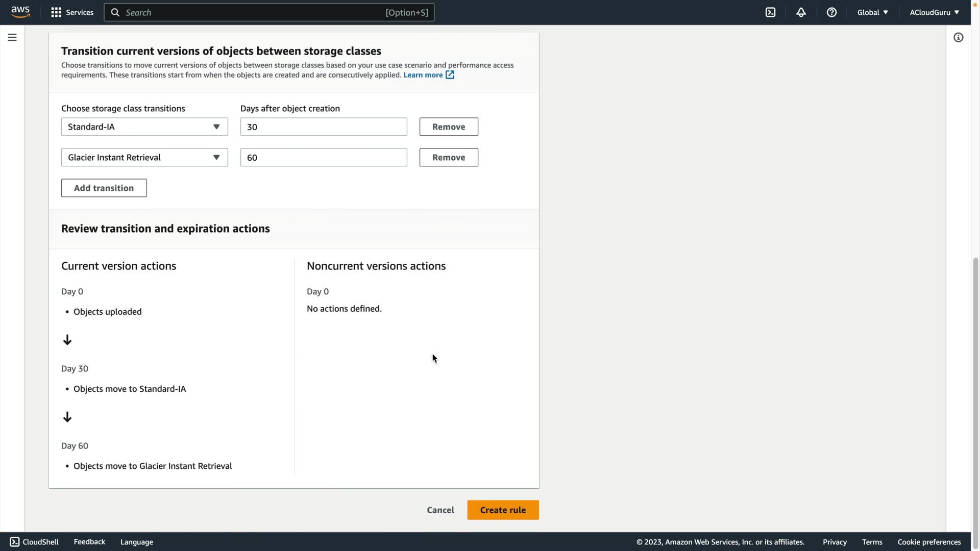Open the info panel icon
The width and height of the screenshot is (980, 551).
[958, 37]
